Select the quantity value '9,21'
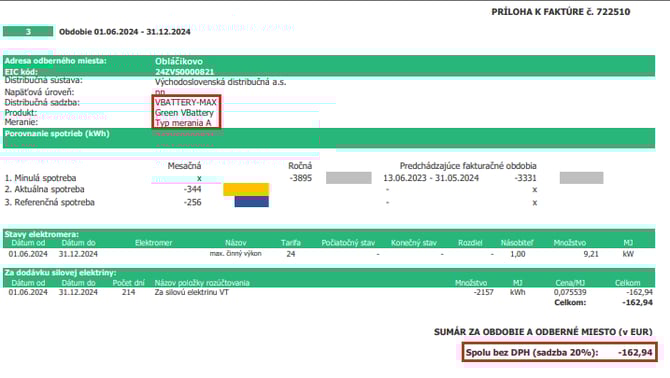 click(x=591, y=254)
